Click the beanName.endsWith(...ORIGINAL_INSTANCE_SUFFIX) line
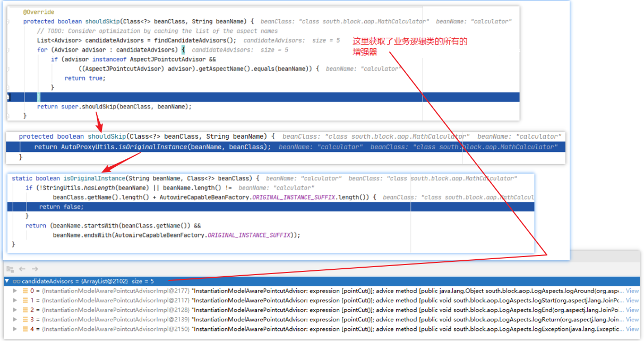644x341 pixels. pyautogui.click(x=177, y=235)
